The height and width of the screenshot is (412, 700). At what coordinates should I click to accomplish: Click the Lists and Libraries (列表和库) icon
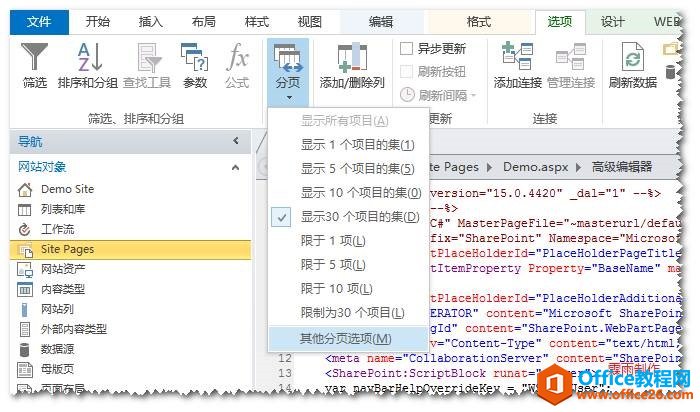click(25, 209)
